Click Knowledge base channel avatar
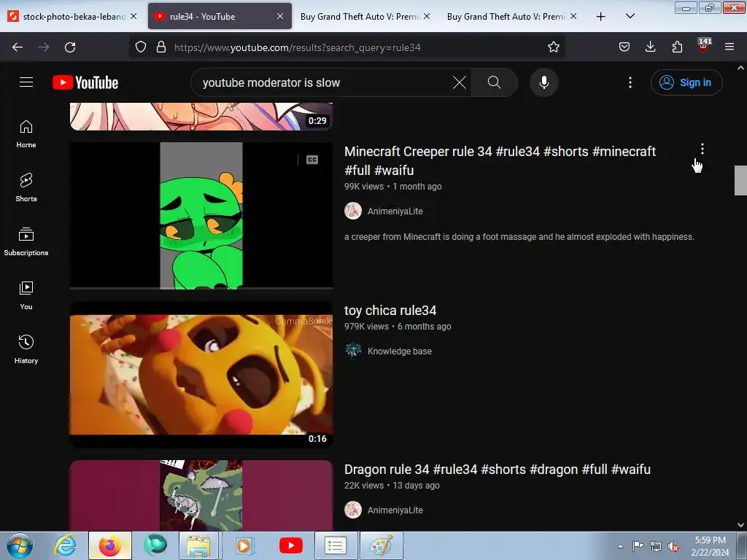The width and height of the screenshot is (747, 560). pos(353,351)
